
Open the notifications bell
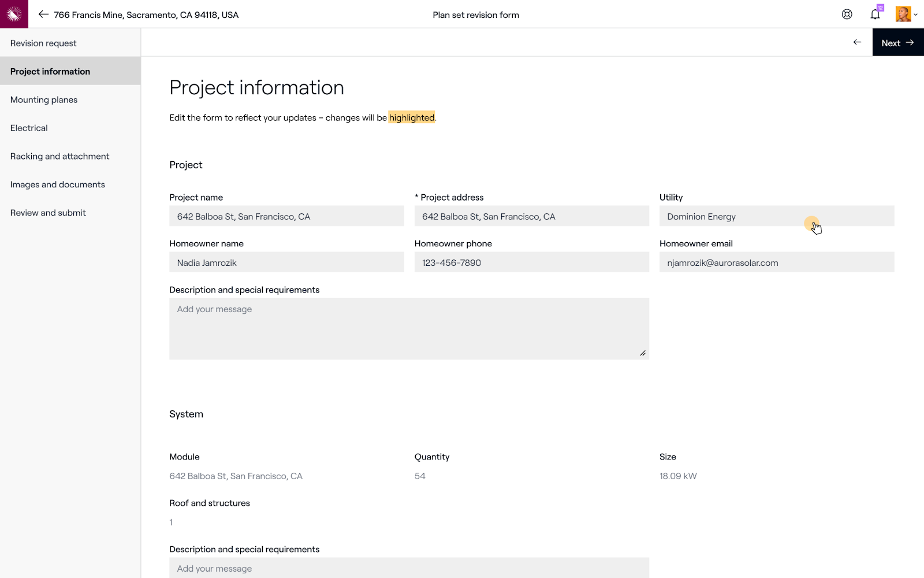(x=875, y=14)
